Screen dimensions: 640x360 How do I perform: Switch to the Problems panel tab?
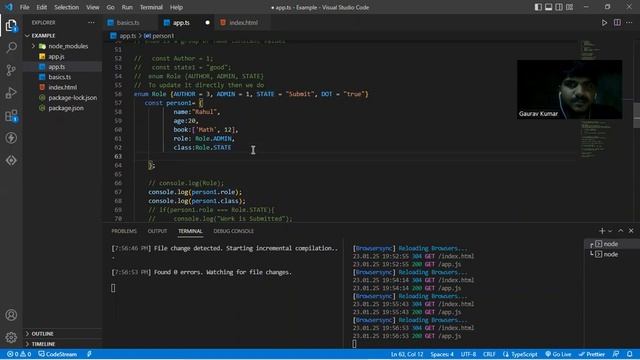(124, 231)
